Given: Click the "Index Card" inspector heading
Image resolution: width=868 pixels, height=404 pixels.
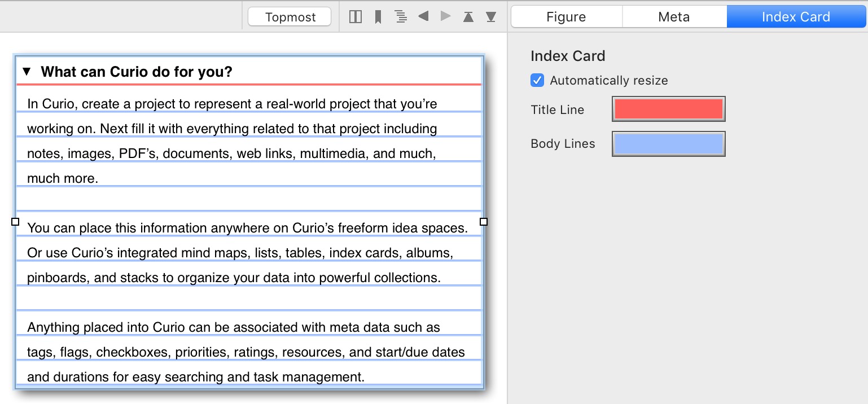Looking at the screenshot, I should tap(568, 56).
